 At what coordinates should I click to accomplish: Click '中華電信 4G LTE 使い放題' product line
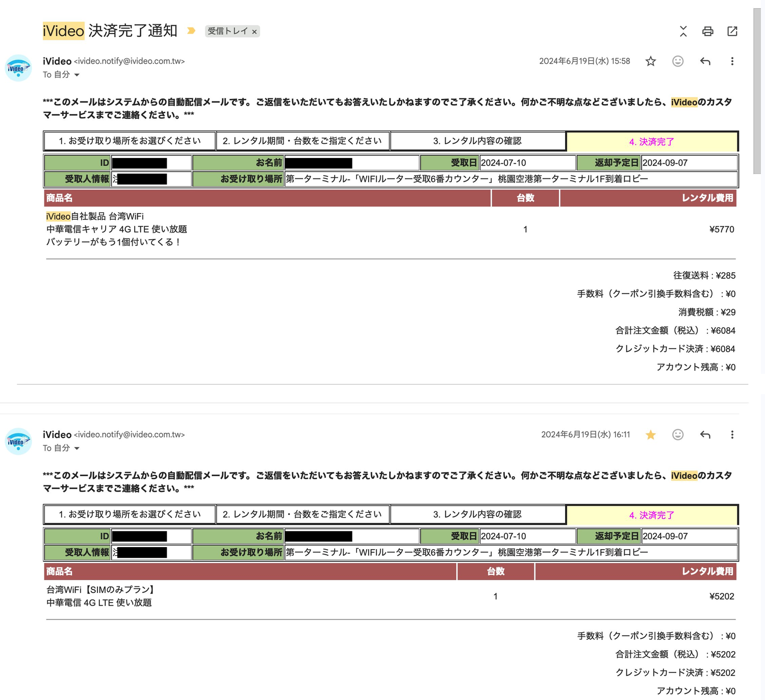coord(99,603)
